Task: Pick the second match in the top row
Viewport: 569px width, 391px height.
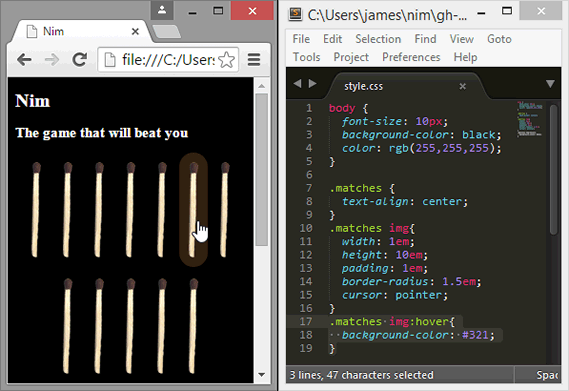Action: coord(67,210)
